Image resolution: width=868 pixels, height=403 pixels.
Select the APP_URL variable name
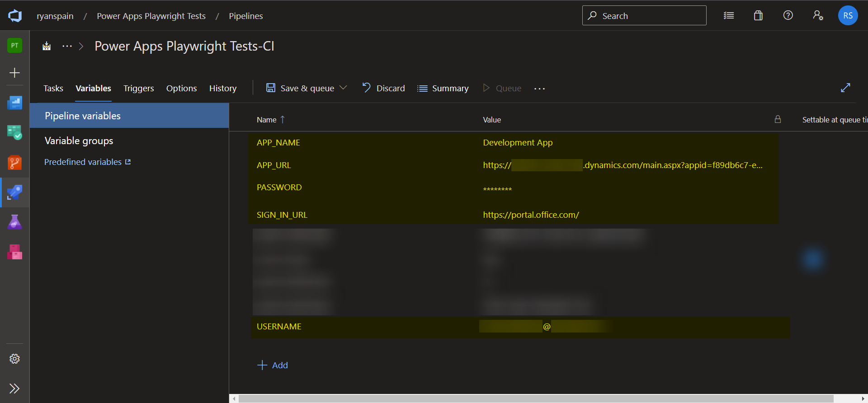coord(274,165)
